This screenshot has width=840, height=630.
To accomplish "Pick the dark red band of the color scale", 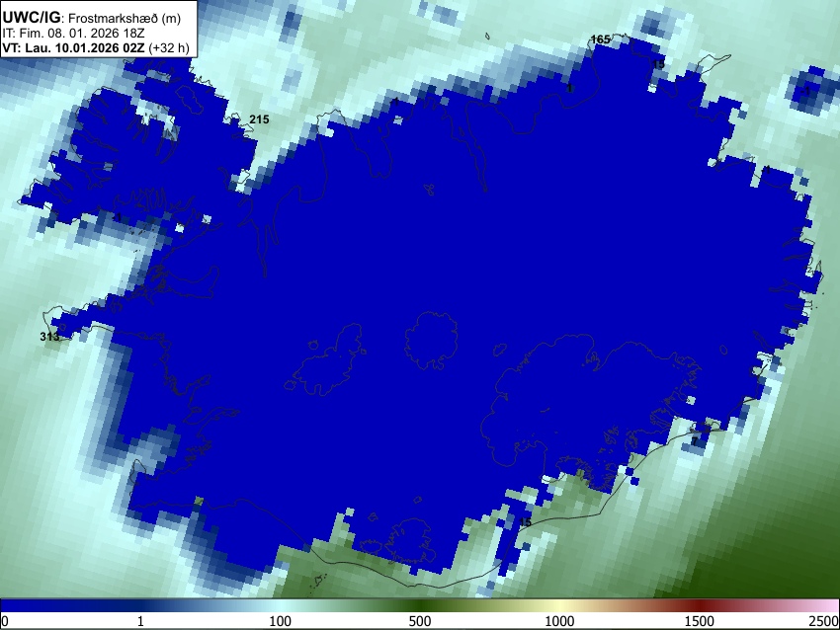I will tap(699, 606).
